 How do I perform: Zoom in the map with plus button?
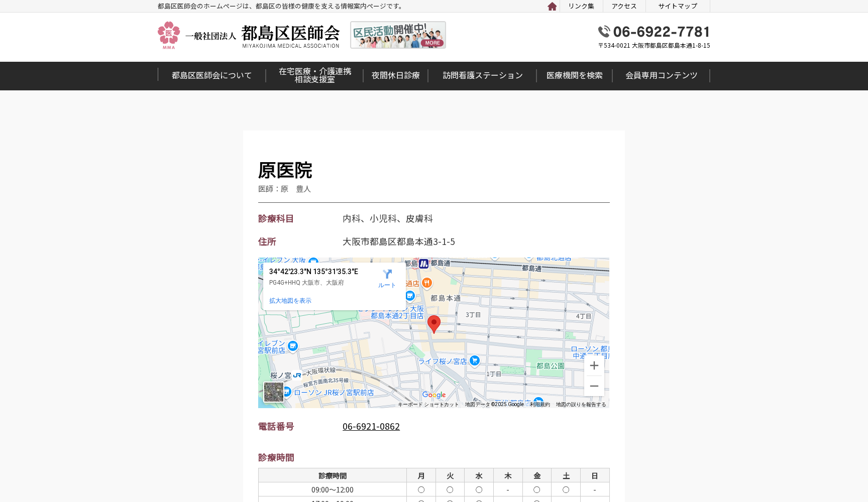tap(594, 365)
